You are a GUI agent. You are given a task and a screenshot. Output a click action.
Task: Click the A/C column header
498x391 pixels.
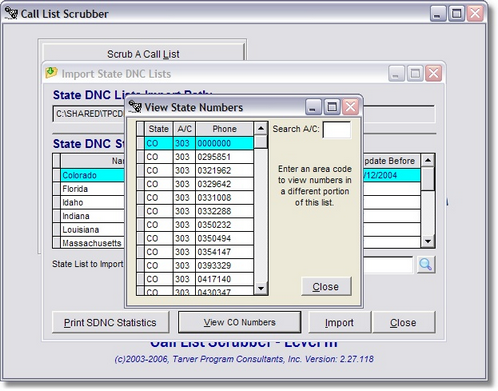point(184,129)
